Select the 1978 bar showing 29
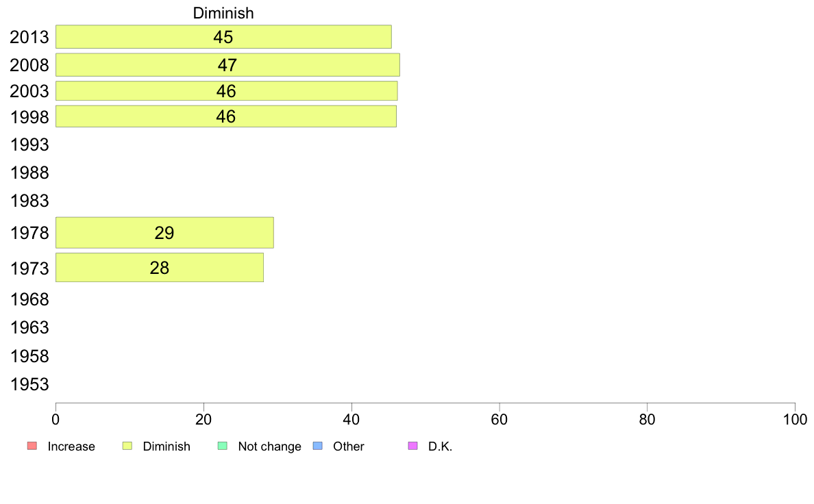 click(164, 233)
